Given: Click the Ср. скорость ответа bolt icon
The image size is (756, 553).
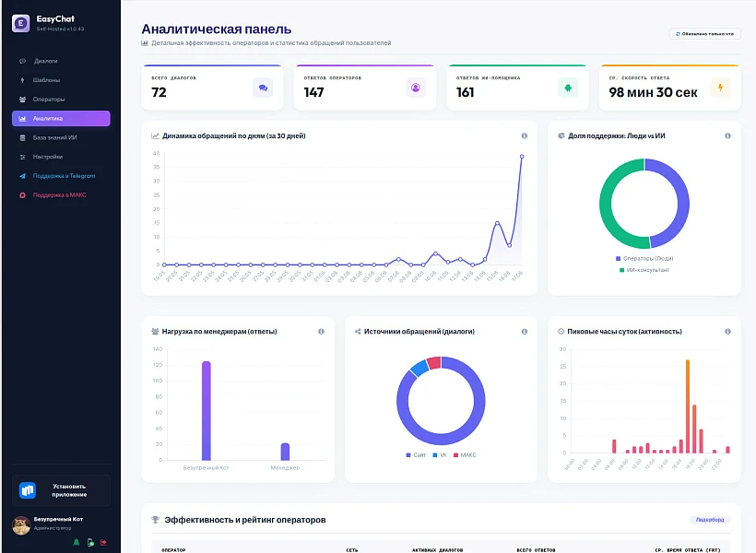Looking at the screenshot, I should [x=720, y=88].
